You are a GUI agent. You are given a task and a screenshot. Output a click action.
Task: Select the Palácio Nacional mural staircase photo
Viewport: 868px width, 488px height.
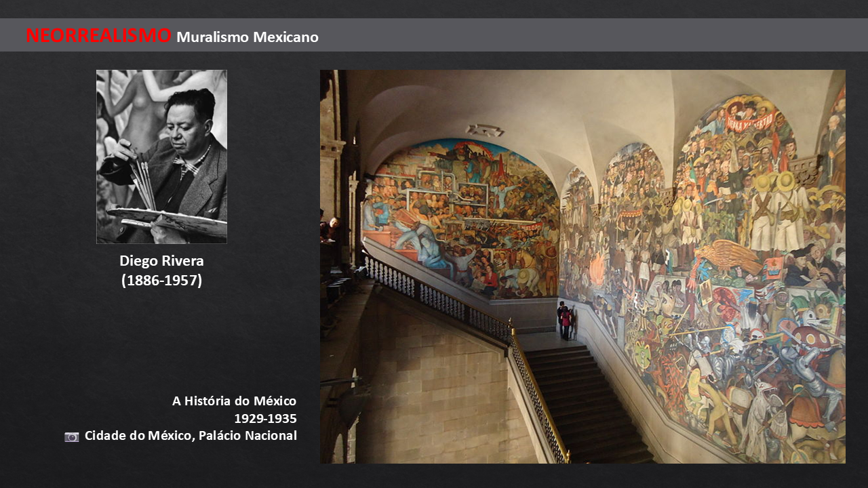point(583,266)
